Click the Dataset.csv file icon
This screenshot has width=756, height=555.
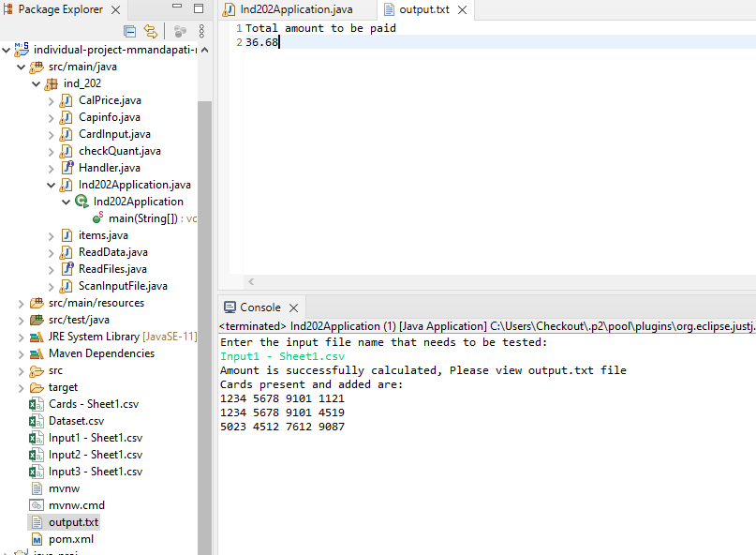tap(36, 421)
